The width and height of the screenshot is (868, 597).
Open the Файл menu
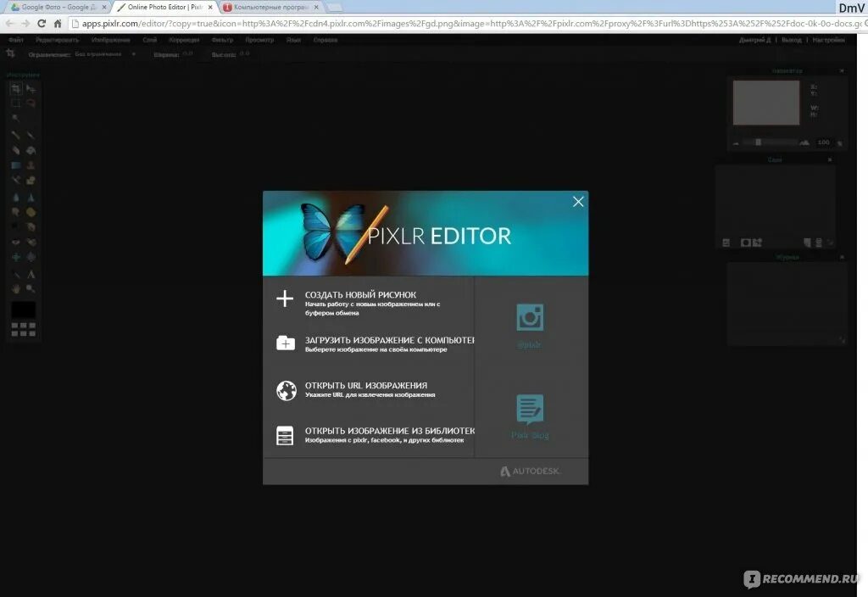pyautogui.click(x=16, y=40)
